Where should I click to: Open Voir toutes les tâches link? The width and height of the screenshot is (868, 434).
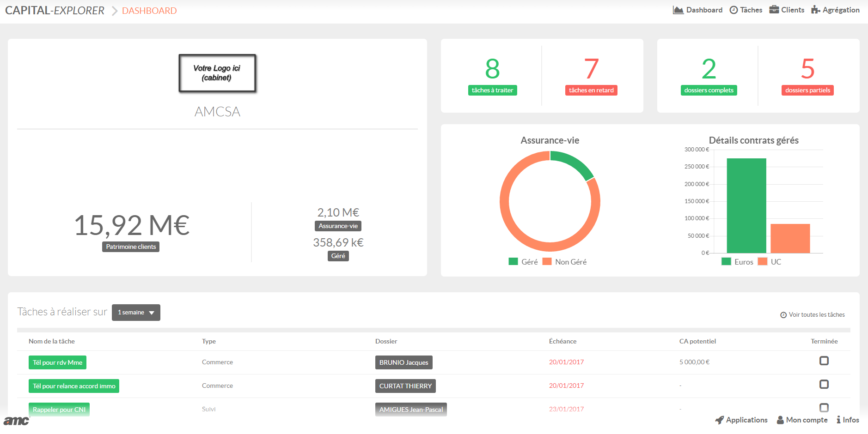pyautogui.click(x=816, y=315)
